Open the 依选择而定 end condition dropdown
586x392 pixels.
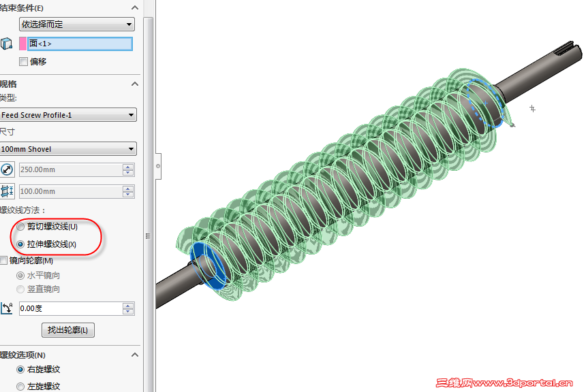(76, 24)
